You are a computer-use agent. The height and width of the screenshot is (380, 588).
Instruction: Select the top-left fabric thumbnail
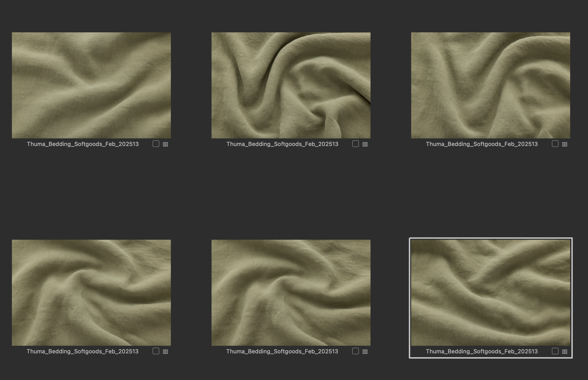pos(91,85)
